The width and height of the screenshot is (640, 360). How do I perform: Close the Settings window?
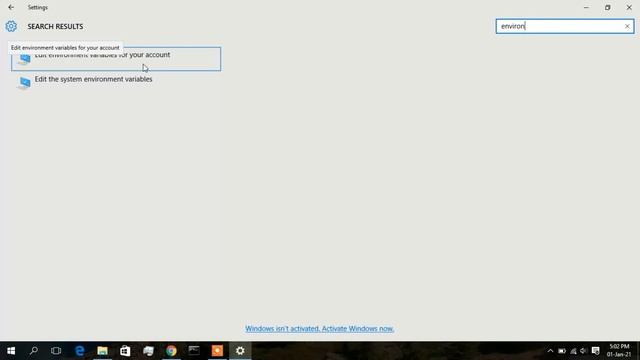[x=629, y=7]
